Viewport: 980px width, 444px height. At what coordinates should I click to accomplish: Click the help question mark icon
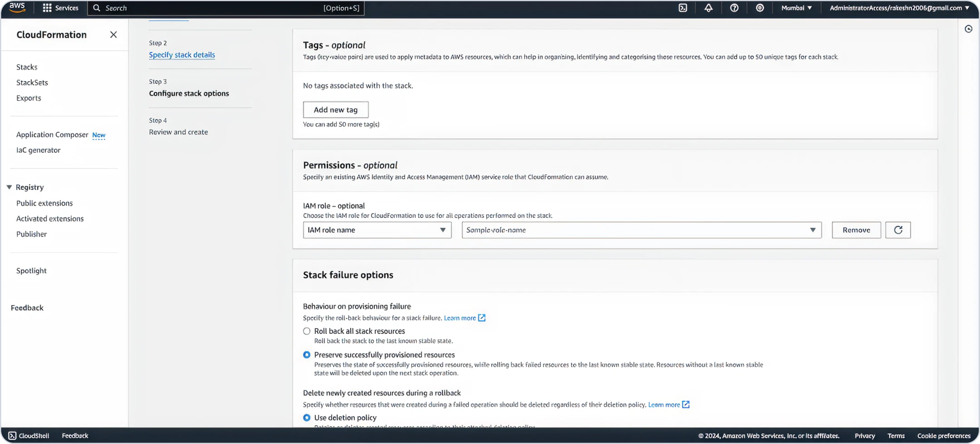[734, 8]
